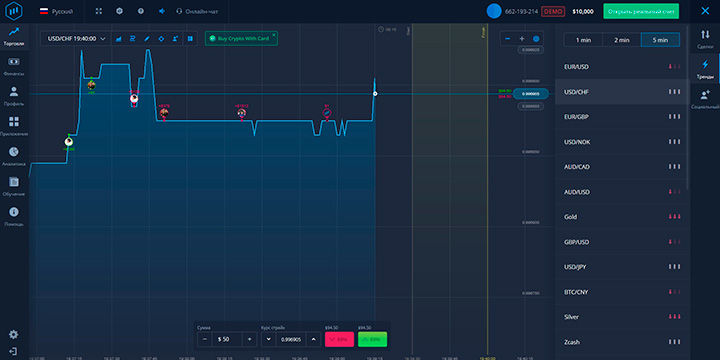Open the Тренды trends panel
The height and width of the screenshot is (360, 720).
[705, 69]
